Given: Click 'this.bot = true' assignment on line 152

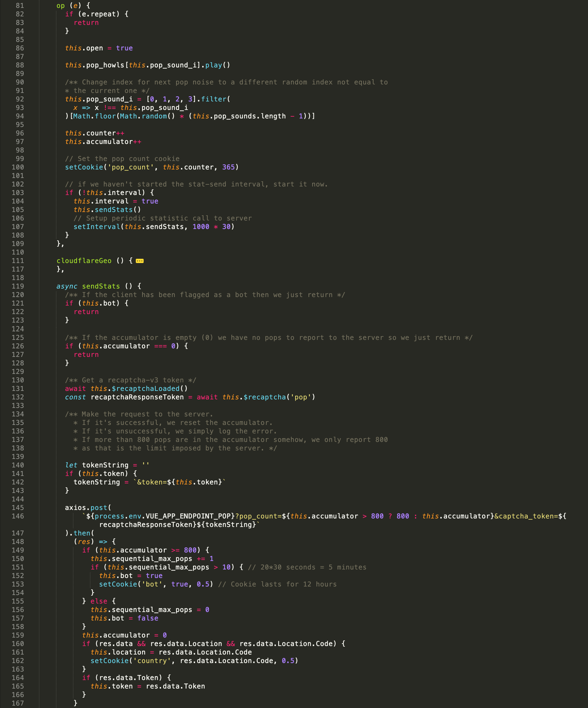Looking at the screenshot, I should (x=131, y=576).
